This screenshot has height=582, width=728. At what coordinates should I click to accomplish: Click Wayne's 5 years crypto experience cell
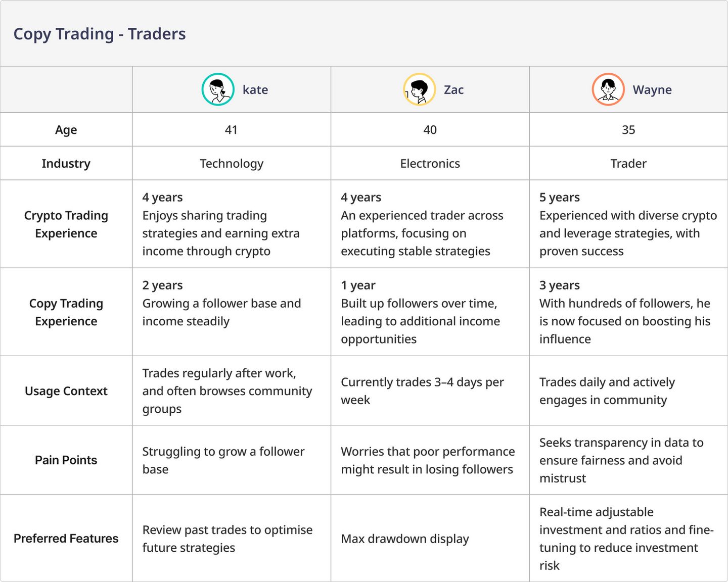coord(628,224)
